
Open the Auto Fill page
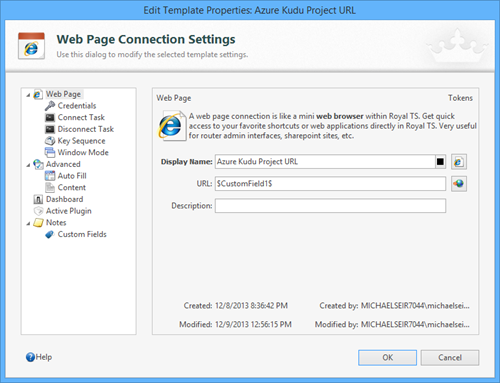click(72, 176)
